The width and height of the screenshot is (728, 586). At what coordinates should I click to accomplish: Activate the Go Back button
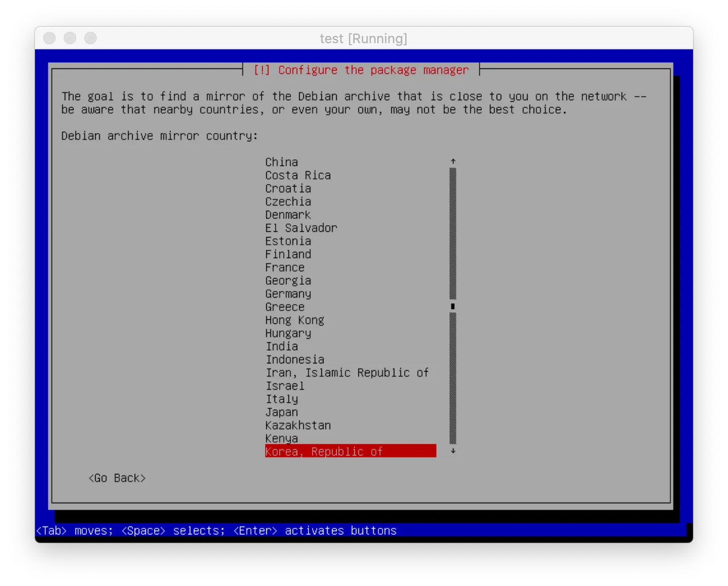tap(117, 478)
